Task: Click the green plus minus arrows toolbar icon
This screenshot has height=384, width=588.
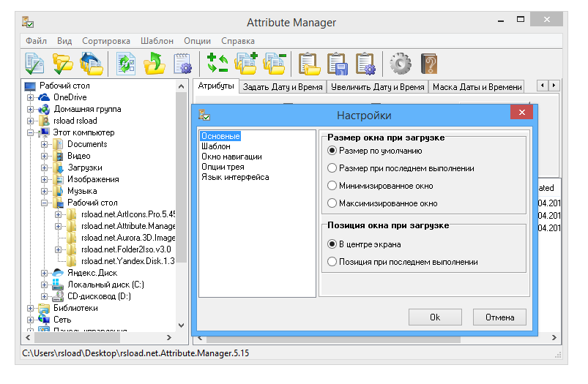Action: coord(217,63)
